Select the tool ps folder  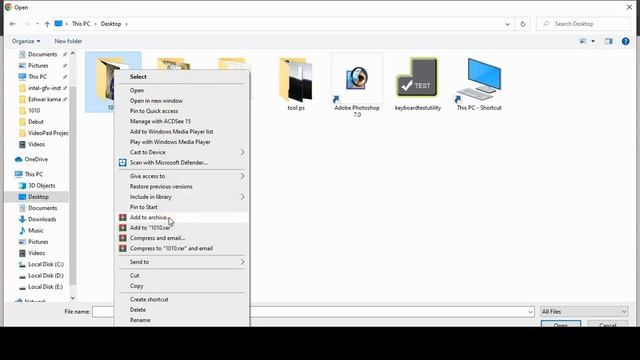296,84
